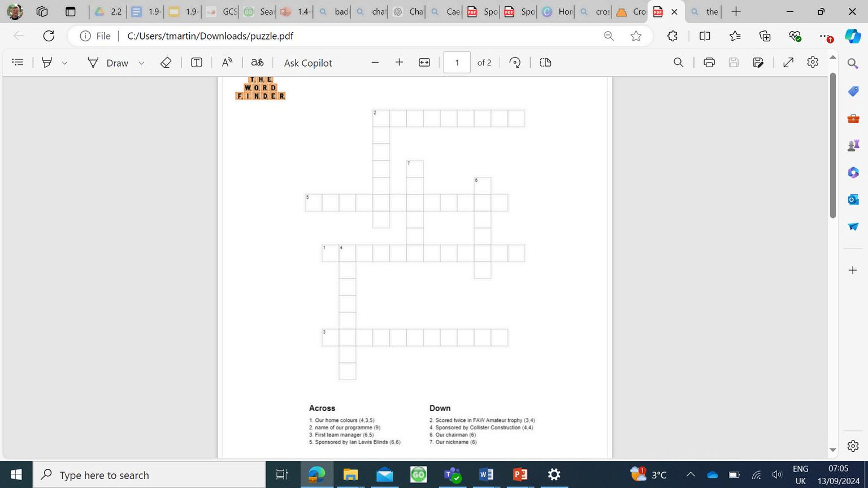Open the Favorites list
Viewport: 868px width, 488px height.
(735, 36)
